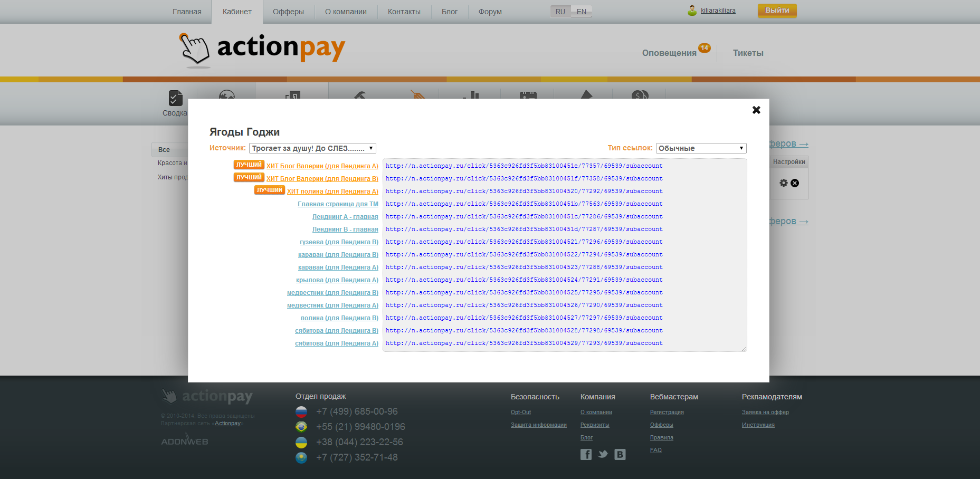980x479 pixels.
Task: Click URL ending 77357/69539/subaccount
Action: [524, 166]
